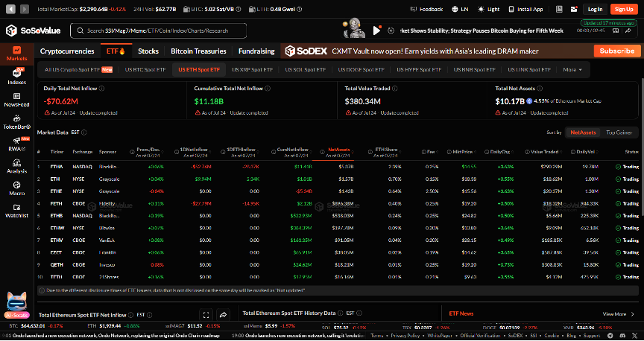Sort by NetAssets toggle option
This screenshot has height=341, width=644.
pos(583,133)
